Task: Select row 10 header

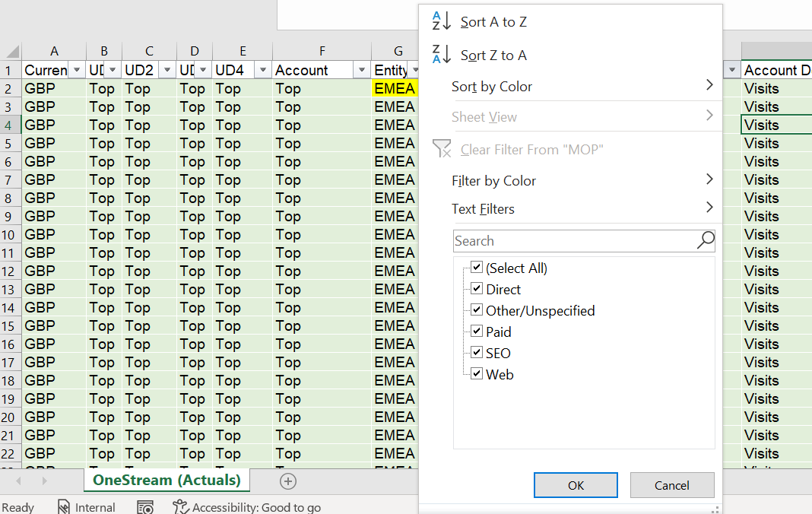Action: pos(11,235)
